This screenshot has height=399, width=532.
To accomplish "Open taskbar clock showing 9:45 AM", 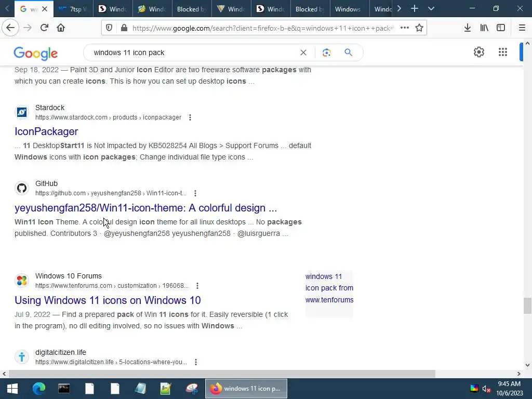I will (510, 389).
